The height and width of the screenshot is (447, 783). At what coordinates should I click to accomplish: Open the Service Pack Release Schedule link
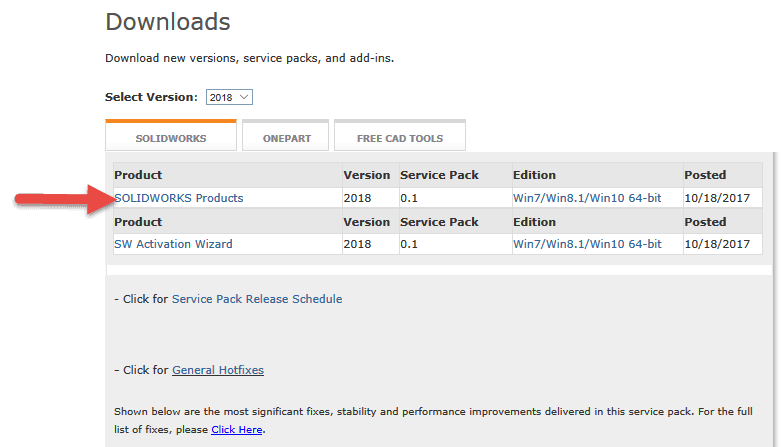click(257, 299)
